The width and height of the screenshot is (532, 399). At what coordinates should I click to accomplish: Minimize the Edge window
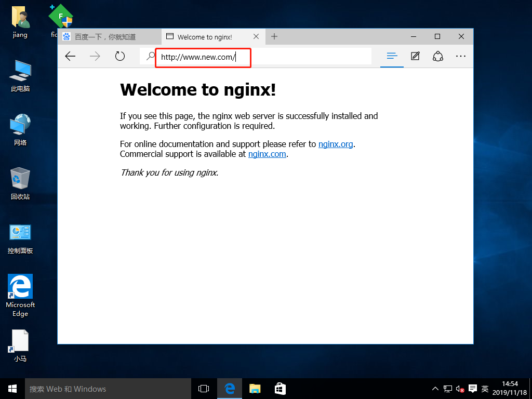414,36
